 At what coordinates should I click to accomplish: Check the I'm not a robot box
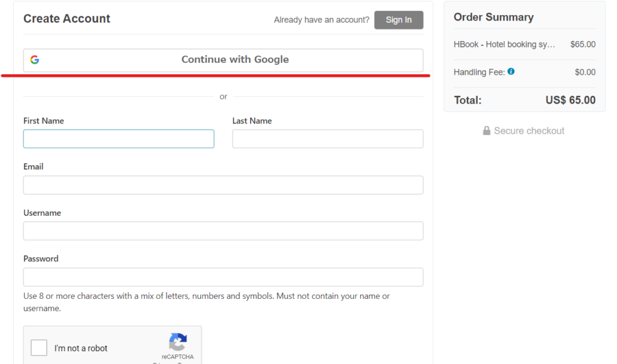39,348
